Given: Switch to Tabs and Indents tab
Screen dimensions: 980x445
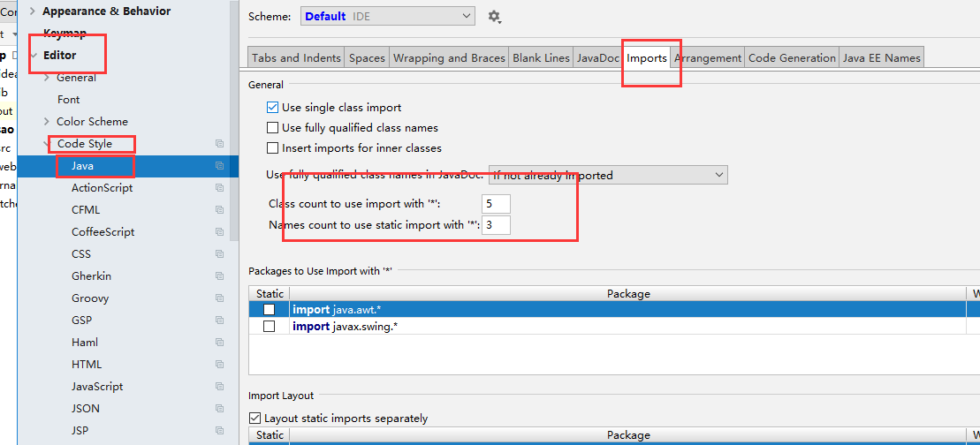Looking at the screenshot, I should (x=296, y=58).
